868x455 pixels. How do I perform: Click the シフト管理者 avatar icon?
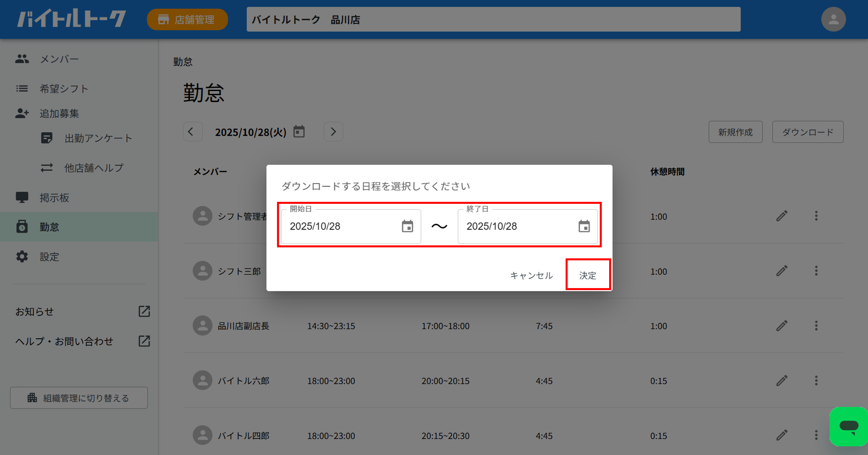[202, 216]
